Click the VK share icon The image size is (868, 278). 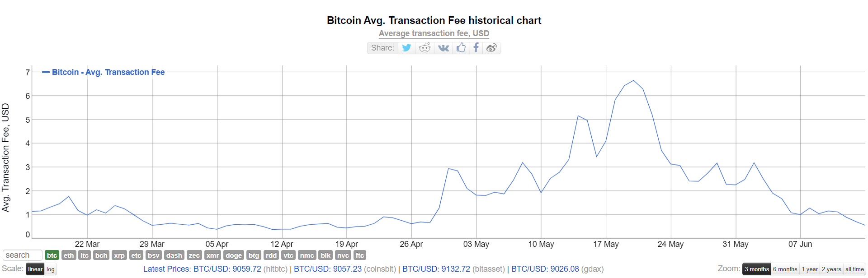point(443,48)
